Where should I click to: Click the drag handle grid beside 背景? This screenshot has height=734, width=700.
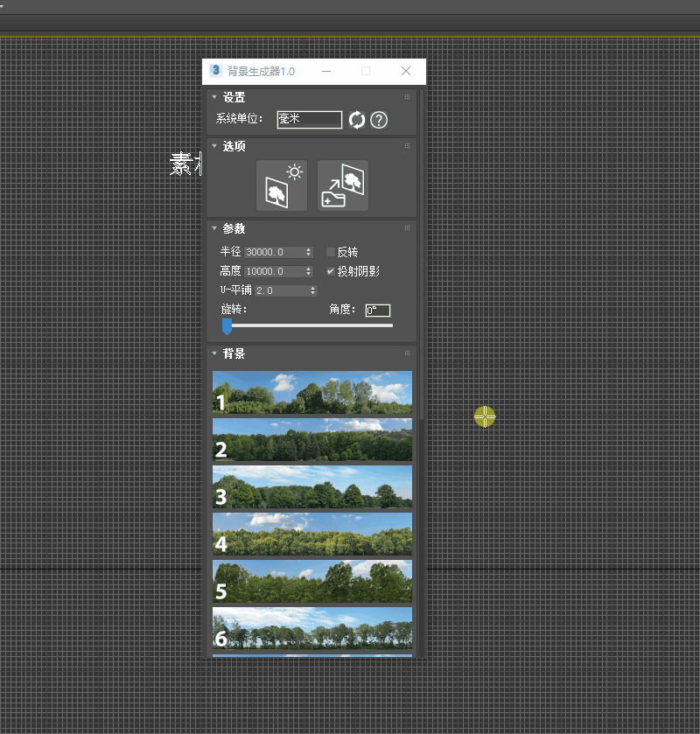[x=406, y=354]
